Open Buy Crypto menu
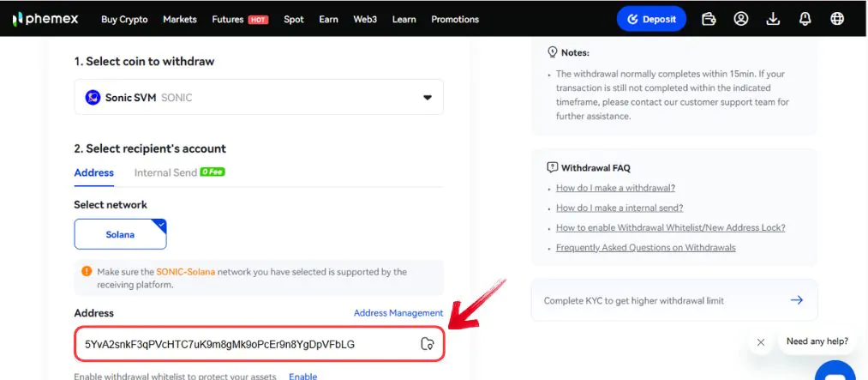Viewport: 868px width, 380px height. 124,20
